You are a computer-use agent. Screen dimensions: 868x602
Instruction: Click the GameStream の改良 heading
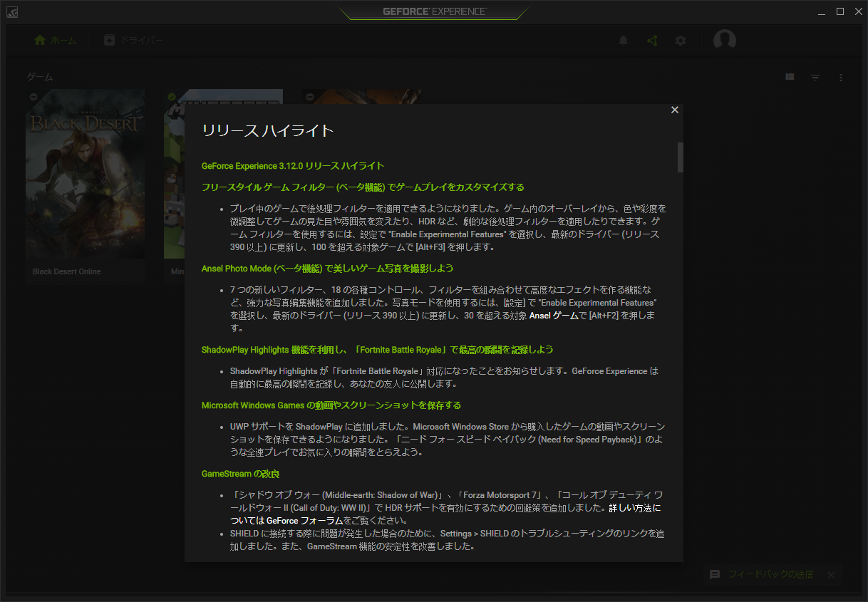click(x=241, y=474)
